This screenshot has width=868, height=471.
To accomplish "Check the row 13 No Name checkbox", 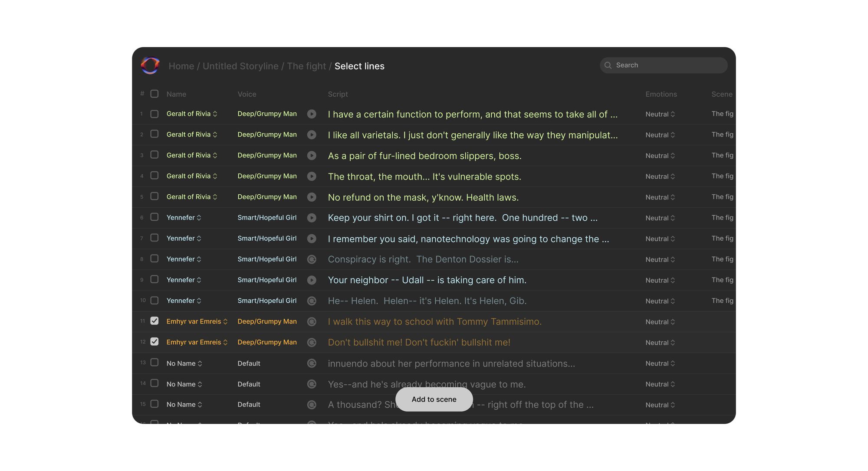I will click(155, 363).
